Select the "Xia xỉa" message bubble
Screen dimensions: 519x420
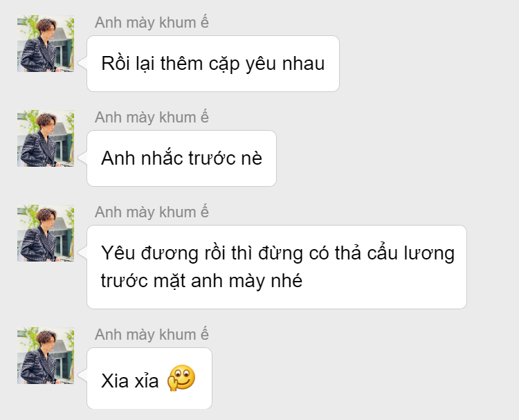pyautogui.click(x=149, y=378)
